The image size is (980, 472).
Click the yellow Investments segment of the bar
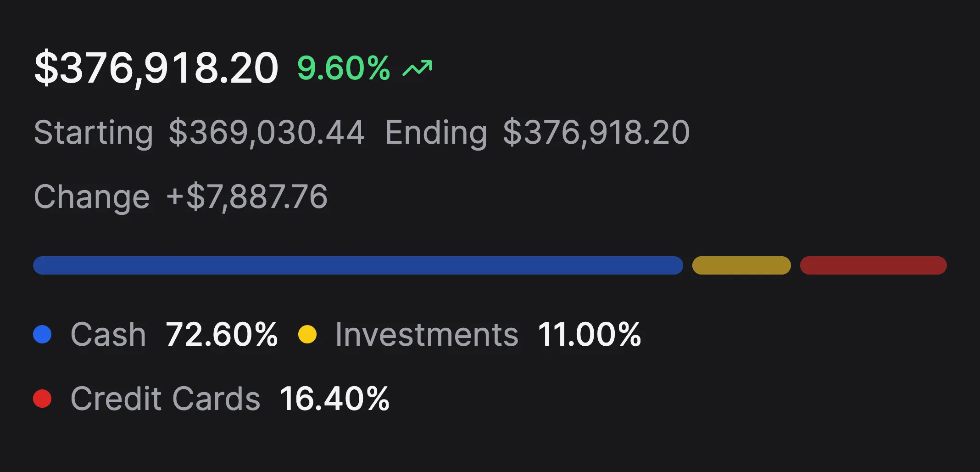point(741,265)
